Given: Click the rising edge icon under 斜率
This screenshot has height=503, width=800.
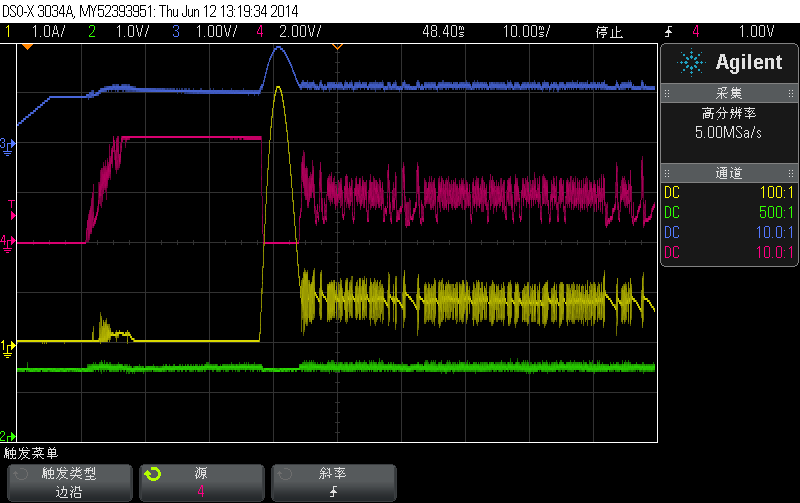Looking at the screenshot, I should click(333, 492).
